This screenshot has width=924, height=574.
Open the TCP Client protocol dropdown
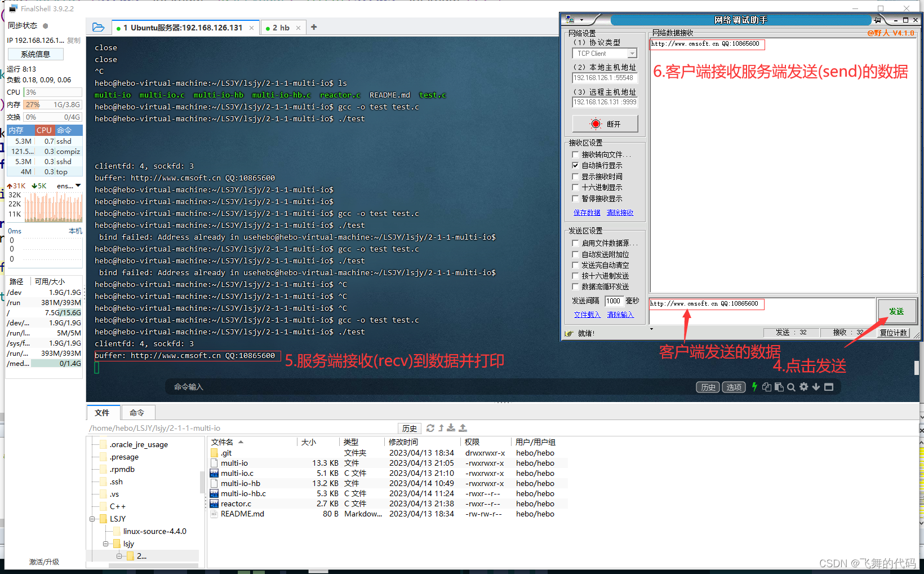(x=633, y=53)
